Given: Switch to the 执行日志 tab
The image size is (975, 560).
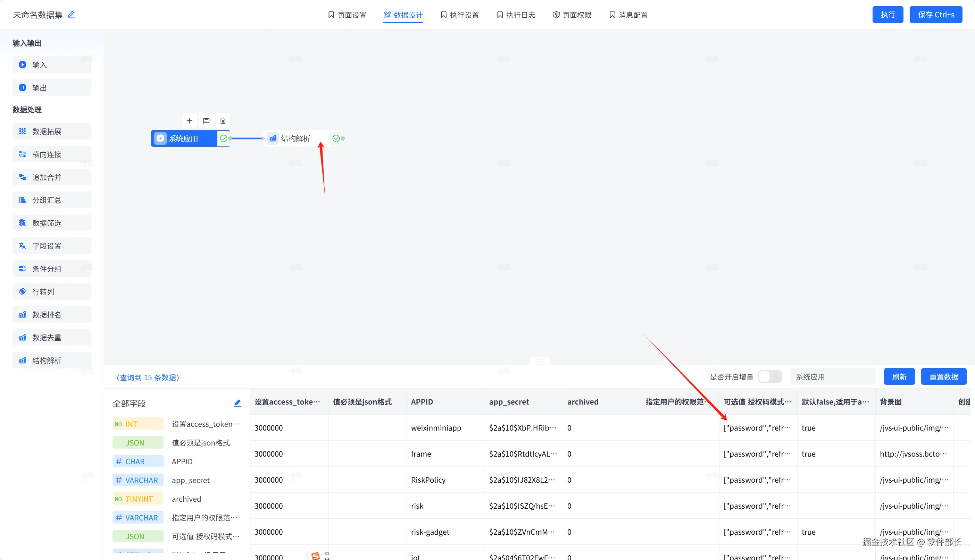Looking at the screenshot, I should tap(516, 15).
